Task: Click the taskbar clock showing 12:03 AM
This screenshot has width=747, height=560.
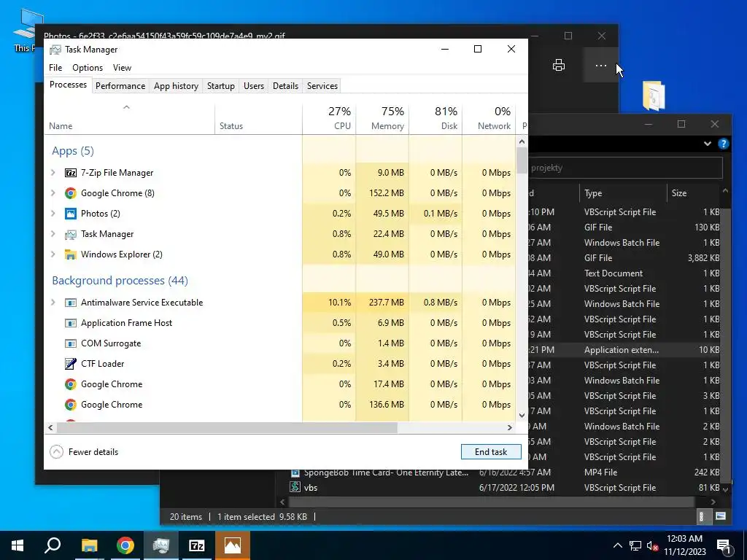Action: pyautogui.click(x=685, y=545)
